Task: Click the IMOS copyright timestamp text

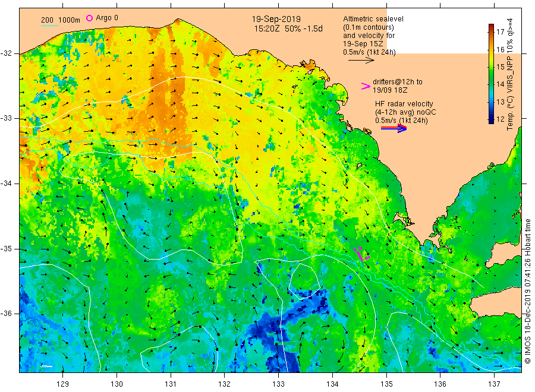Action: point(527,291)
